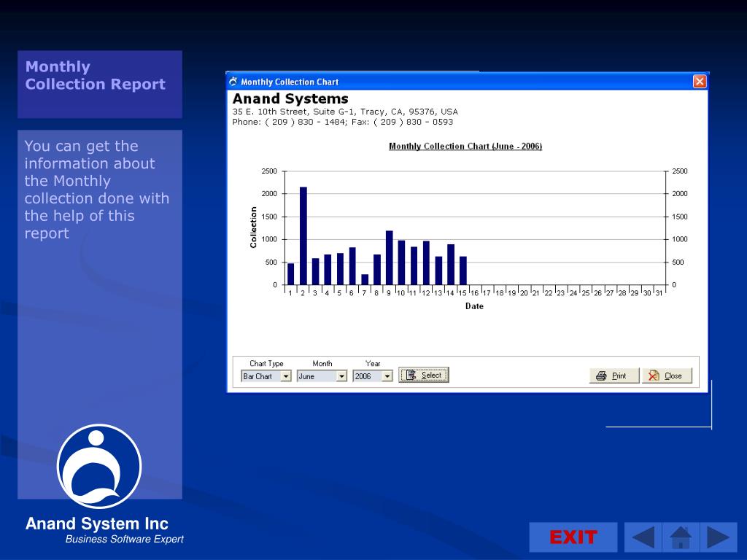Click the bar for date 9
This screenshot has width=747, height=560.
point(390,257)
